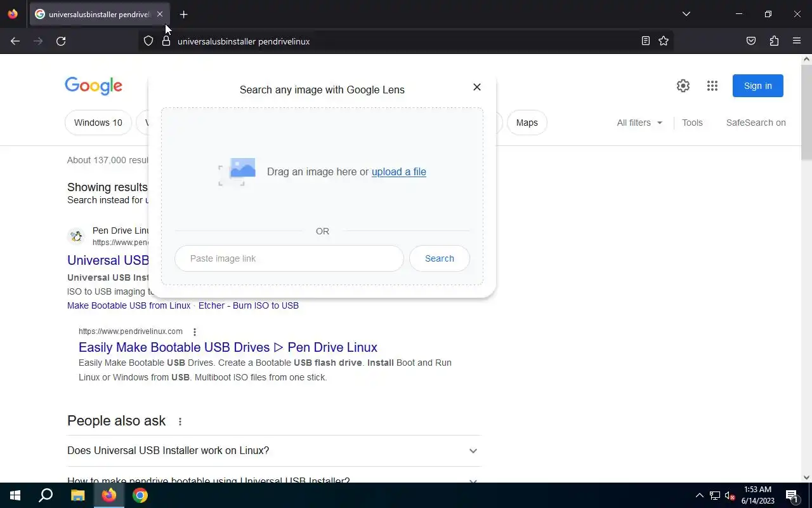Open Windows taskbar search
812x508 pixels.
[x=46, y=495]
